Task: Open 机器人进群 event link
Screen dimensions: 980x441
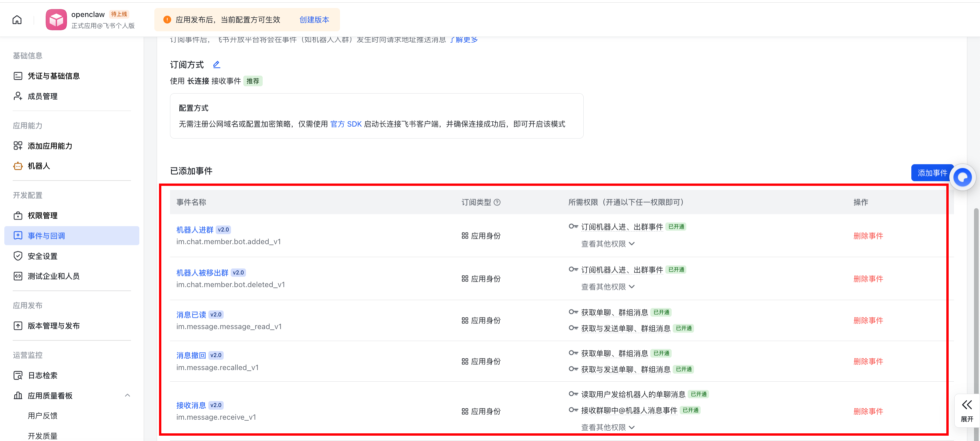Action: (x=195, y=229)
